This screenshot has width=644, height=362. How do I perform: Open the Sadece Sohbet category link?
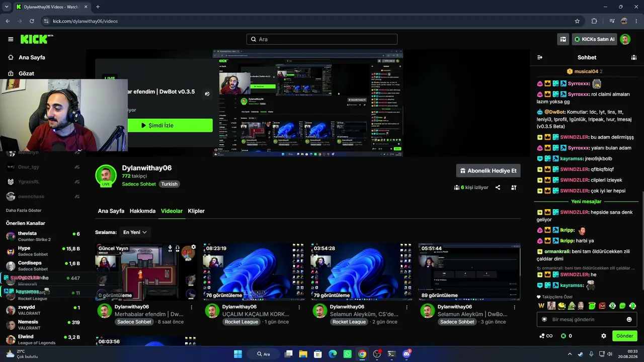pyautogui.click(x=139, y=184)
